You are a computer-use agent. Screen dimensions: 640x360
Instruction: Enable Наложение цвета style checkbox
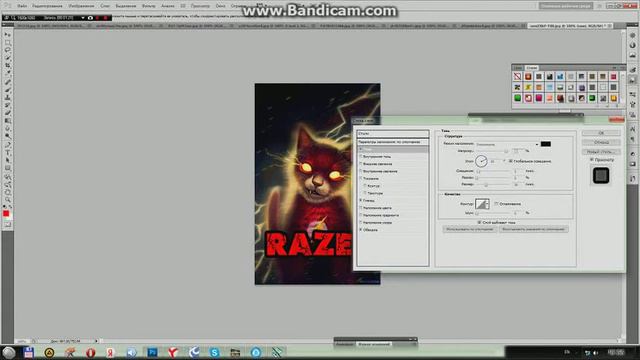pyautogui.click(x=360, y=208)
